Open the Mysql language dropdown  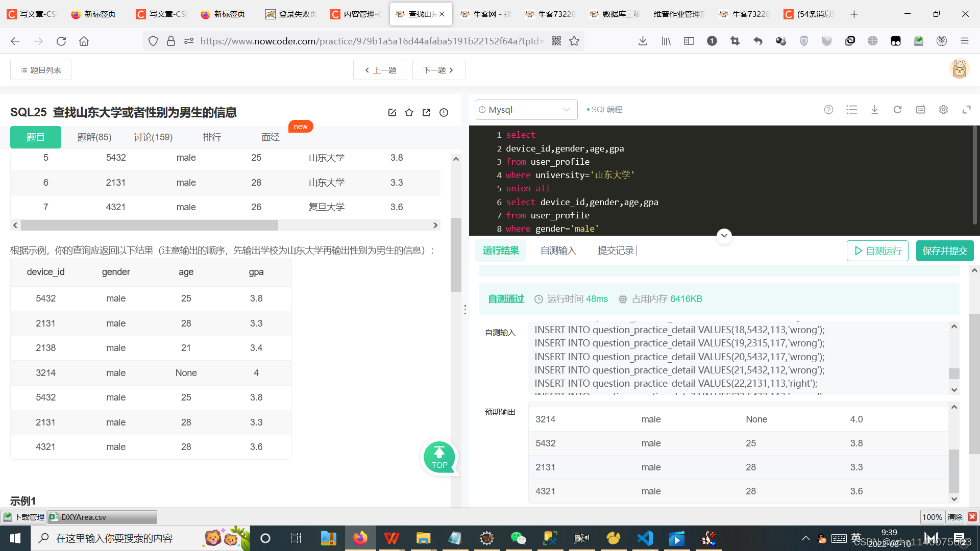coord(526,110)
